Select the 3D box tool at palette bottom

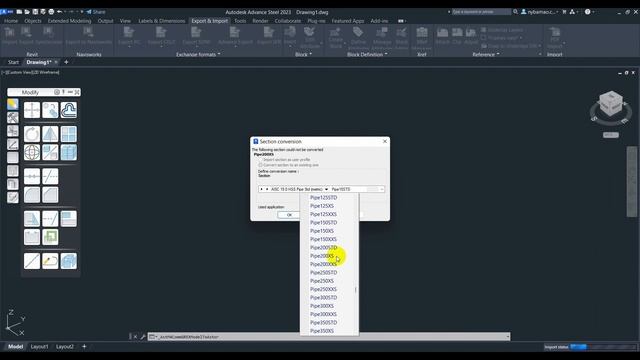[x=69, y=261]
